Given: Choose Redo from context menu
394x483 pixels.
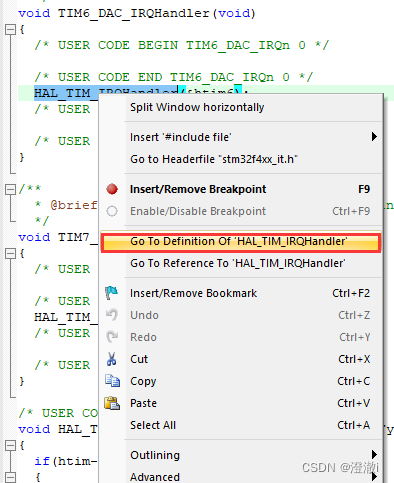Looking at the screenshot, I should coord(241,337).
